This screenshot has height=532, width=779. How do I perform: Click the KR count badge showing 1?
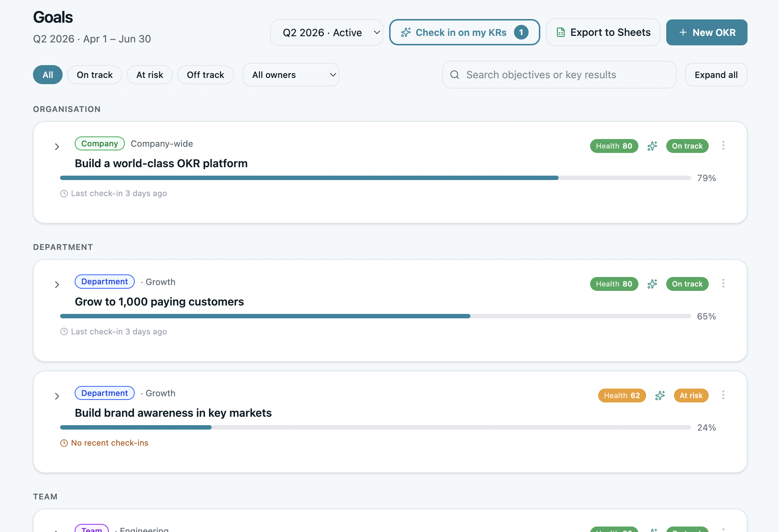click(521, 32)
